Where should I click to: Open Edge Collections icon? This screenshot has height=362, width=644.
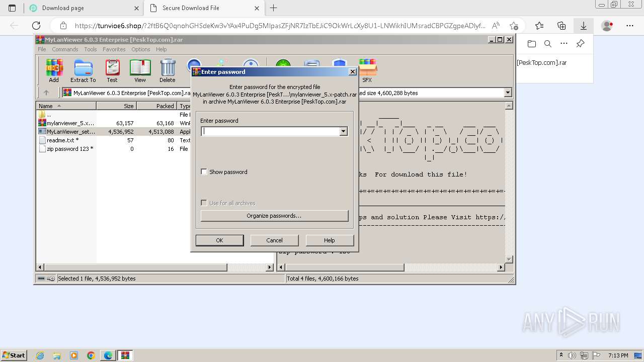[561, 26]
